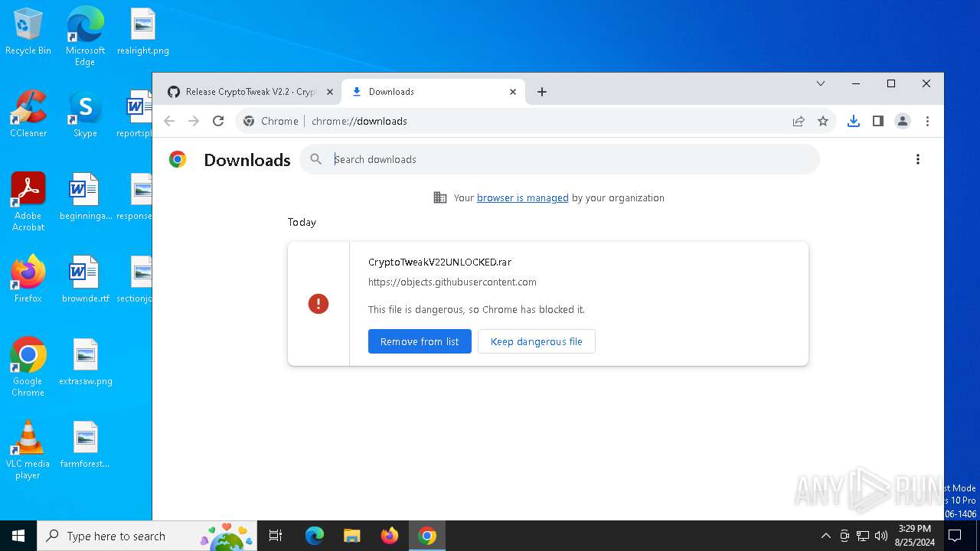Select beginninga... Word document on desktop
980x551 pixels.
pos(85,197)
